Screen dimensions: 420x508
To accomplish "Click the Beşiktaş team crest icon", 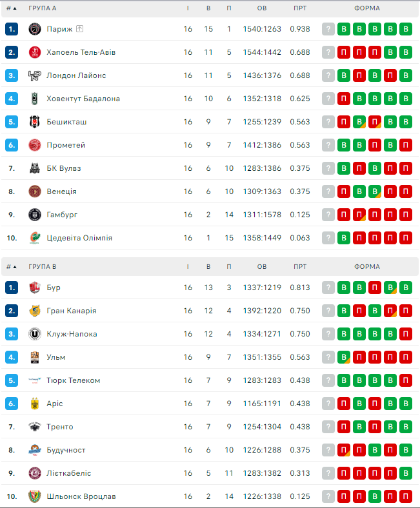I will [35, 122].
